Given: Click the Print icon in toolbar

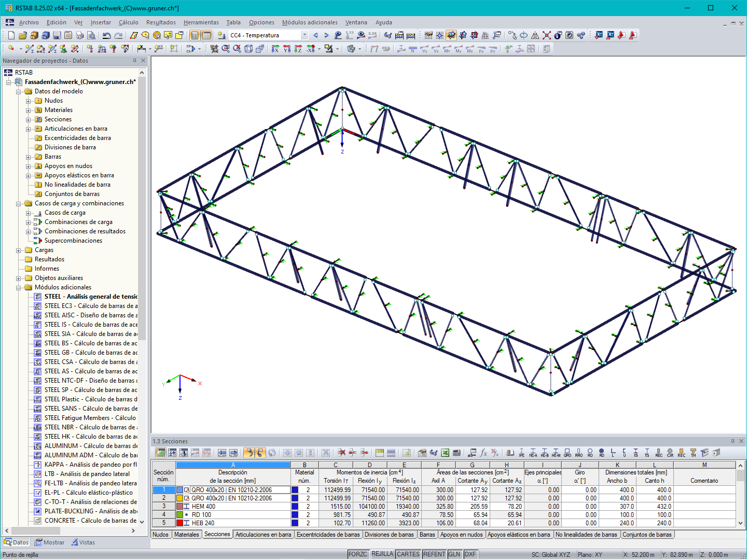Looking at the screenshot, I should (80, 35).
